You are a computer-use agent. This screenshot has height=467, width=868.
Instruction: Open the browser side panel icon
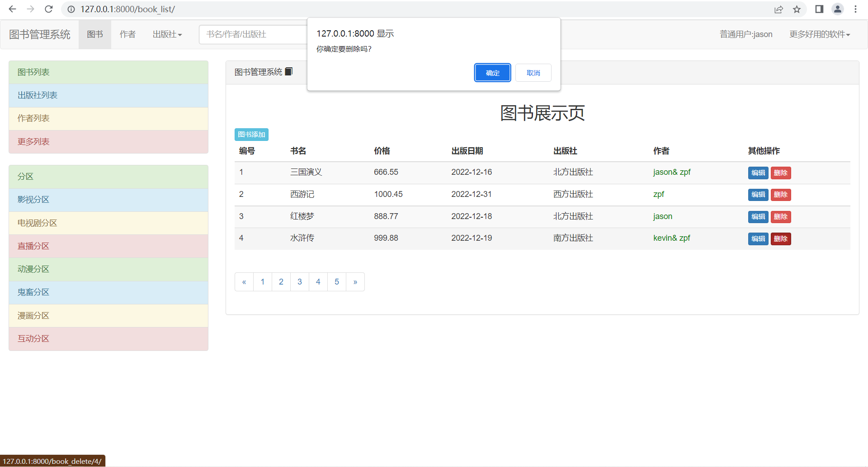pyautogui.click(x=819, y=9)
